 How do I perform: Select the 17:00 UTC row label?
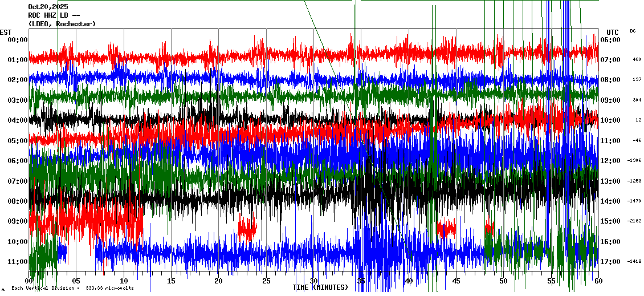[612, 262]
